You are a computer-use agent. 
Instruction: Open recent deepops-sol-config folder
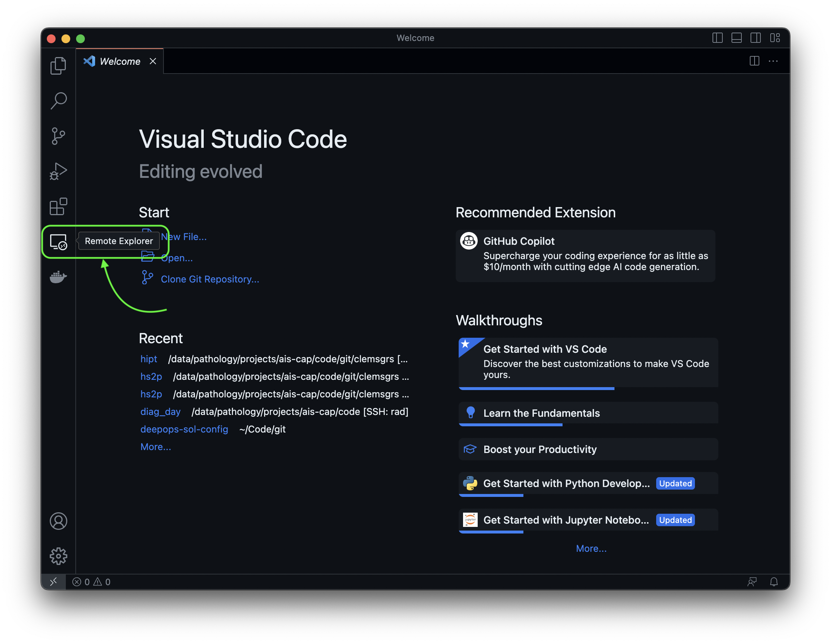coord(184,429)
